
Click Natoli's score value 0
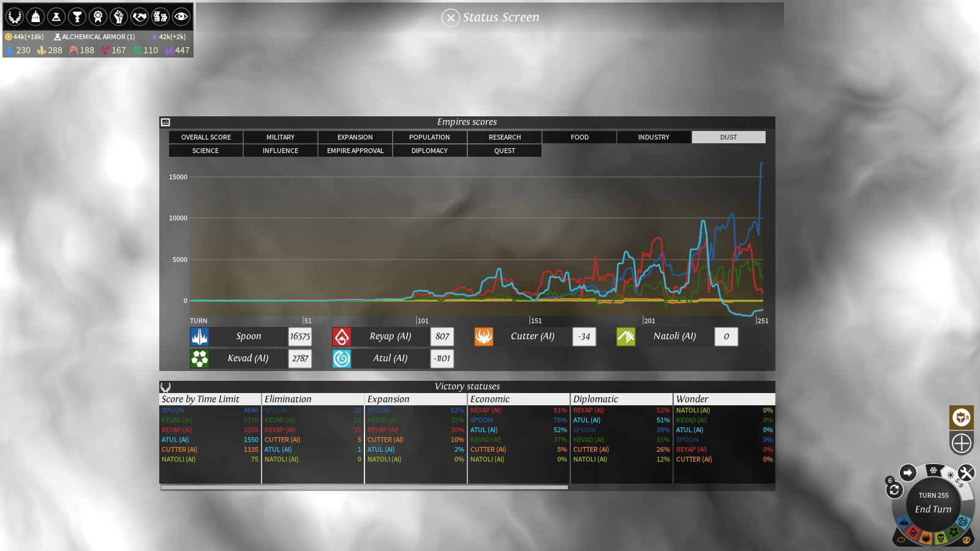(x=726, y=337)
